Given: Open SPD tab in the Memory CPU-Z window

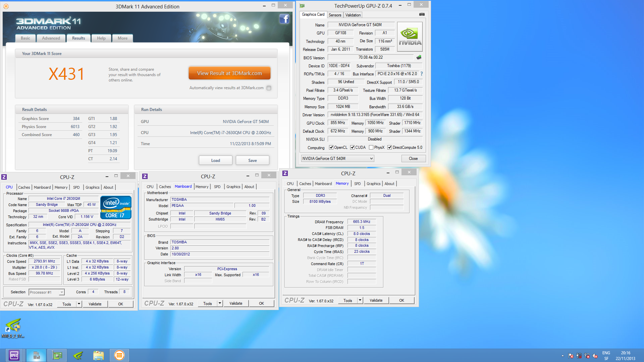Looking at the screenshot, I should point(357,184).
